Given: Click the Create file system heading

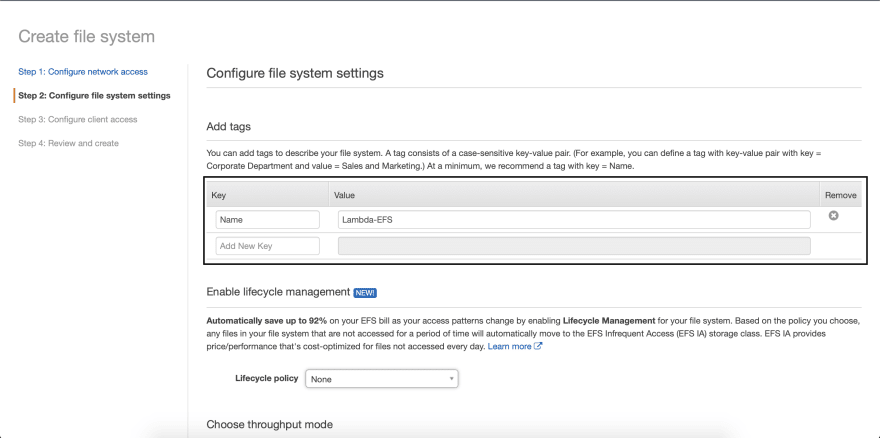Looking at the screenshot, I should click(x=86, y=36).
